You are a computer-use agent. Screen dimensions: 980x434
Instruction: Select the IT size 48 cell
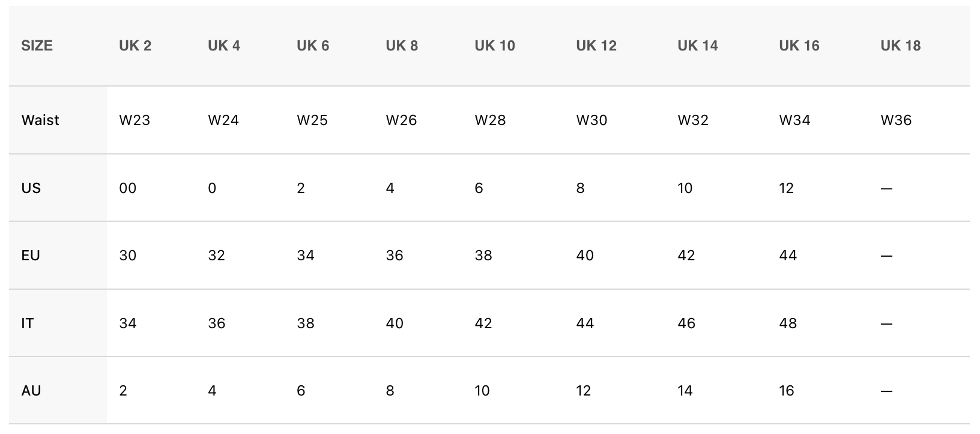point(788,323)
